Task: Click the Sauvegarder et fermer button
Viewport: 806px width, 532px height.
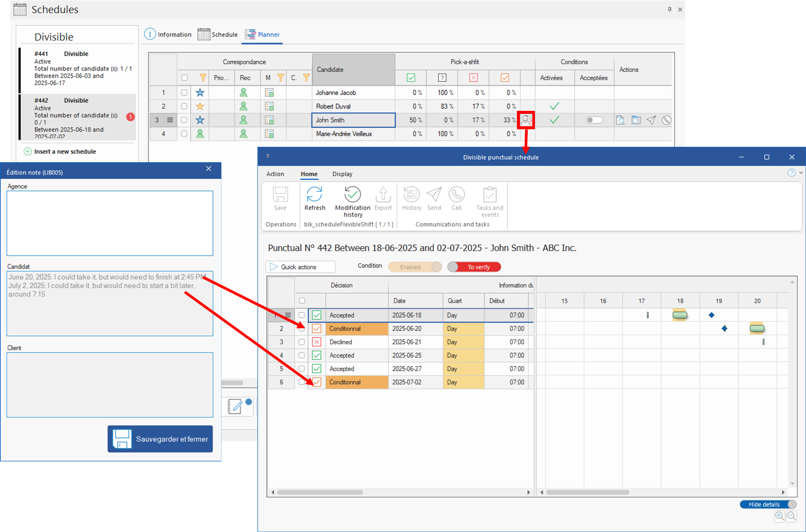Action: [x=160, y=439]
